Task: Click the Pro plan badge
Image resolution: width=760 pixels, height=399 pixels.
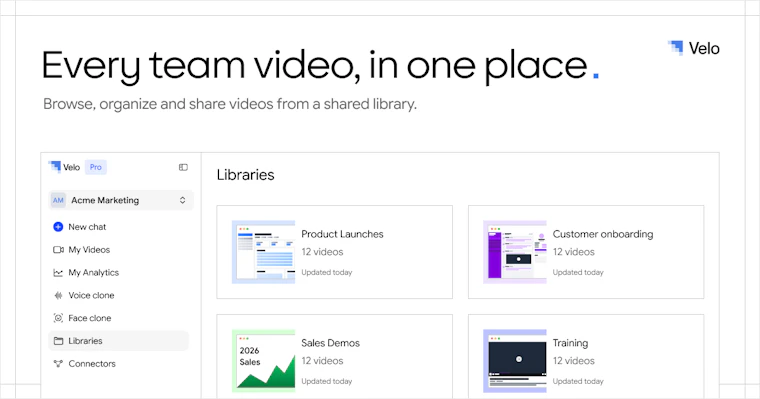Action: pyautogui.click(x=95, y=167)
